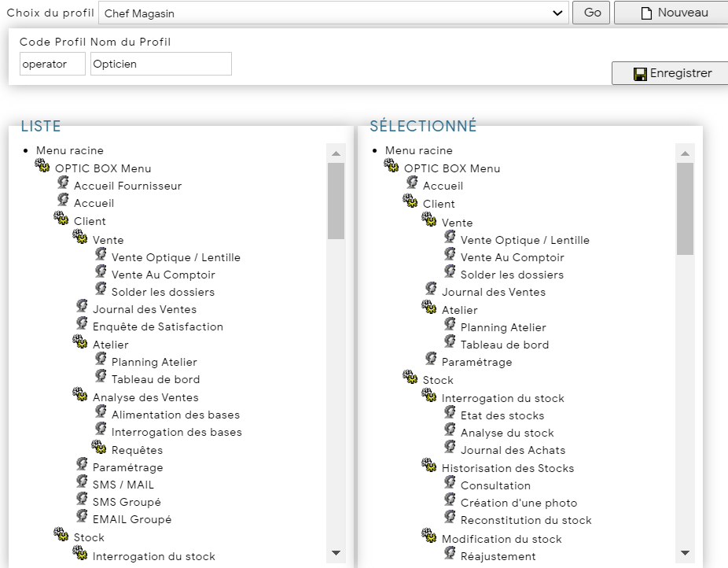Click icon beside Création d'une photo

[x=450, y=500]
